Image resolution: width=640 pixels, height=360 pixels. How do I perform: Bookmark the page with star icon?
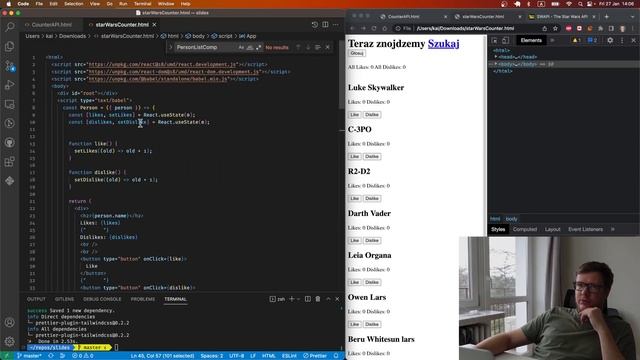[555, 28]
